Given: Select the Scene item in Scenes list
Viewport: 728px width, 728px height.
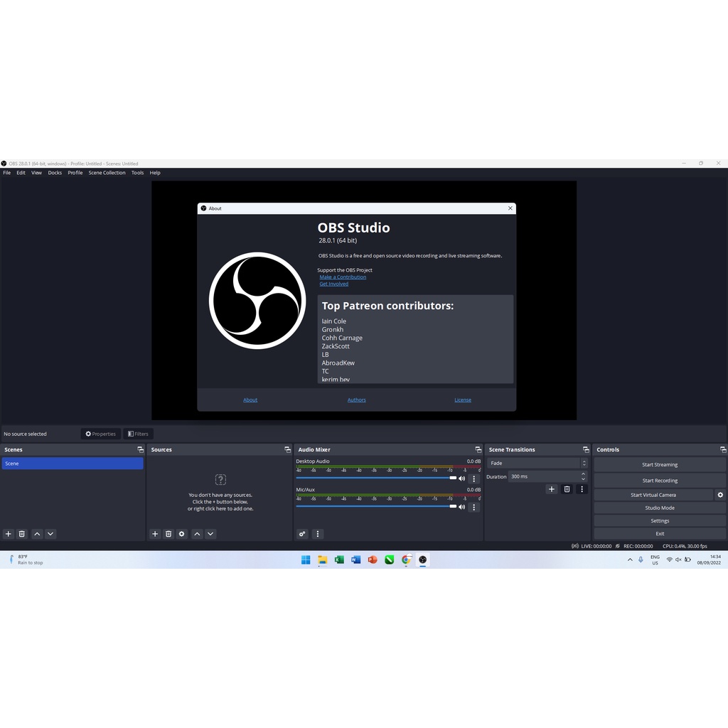Looking at the screenshot, I should pos(73,464).
